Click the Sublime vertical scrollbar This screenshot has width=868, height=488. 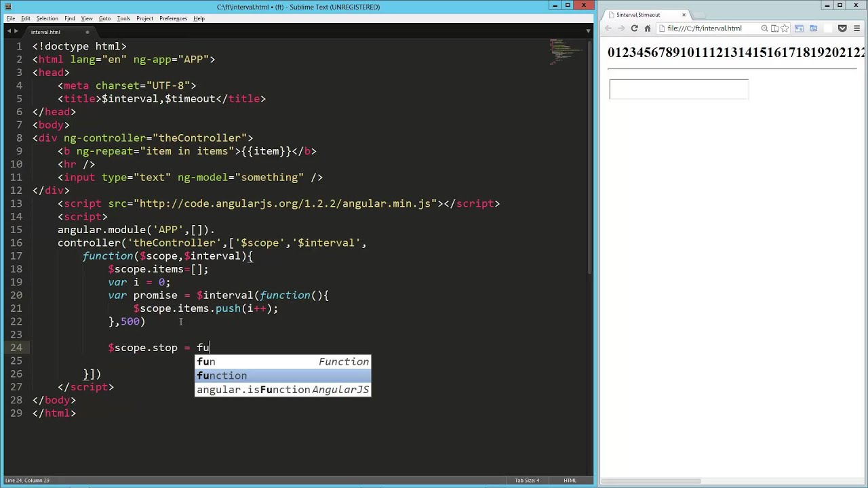pos(591,156)
